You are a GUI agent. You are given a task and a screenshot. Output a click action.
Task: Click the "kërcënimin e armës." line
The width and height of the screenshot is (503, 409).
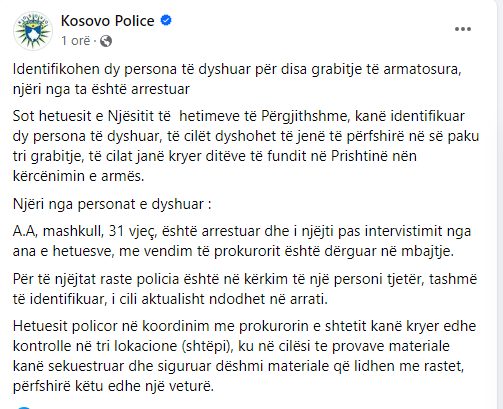click(79, 176)
